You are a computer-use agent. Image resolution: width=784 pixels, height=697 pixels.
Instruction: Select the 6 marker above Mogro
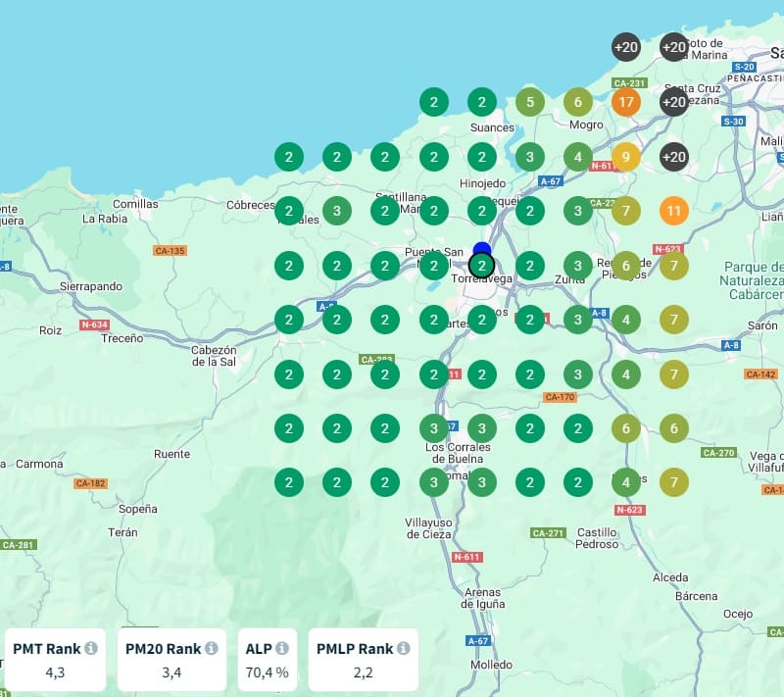578,102
